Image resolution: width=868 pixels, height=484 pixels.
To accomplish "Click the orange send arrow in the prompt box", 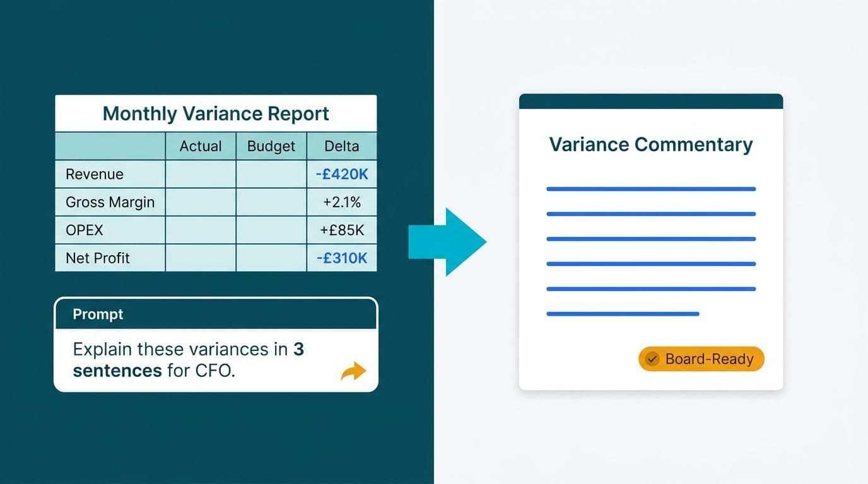I will (353, 371).
